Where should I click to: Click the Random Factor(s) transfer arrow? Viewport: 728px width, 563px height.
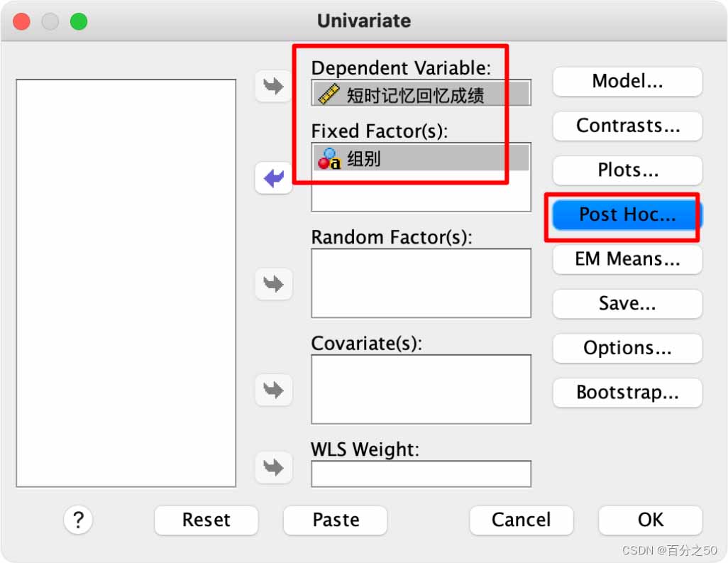(273, 283)
